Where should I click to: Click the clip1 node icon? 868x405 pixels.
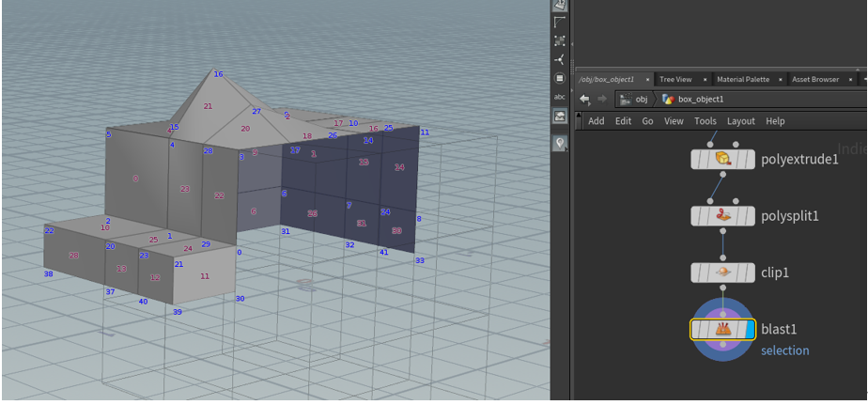tap(722, 273)
